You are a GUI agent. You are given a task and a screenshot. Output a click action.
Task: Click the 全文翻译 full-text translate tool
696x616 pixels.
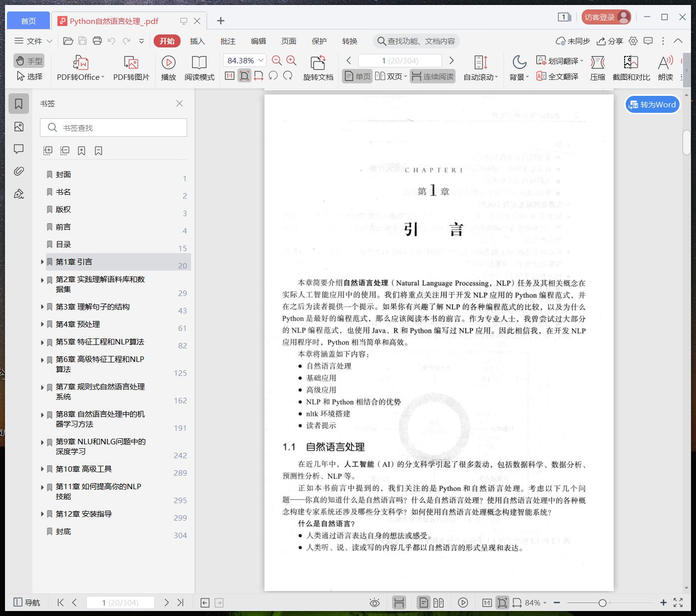(x=557, y=76)
